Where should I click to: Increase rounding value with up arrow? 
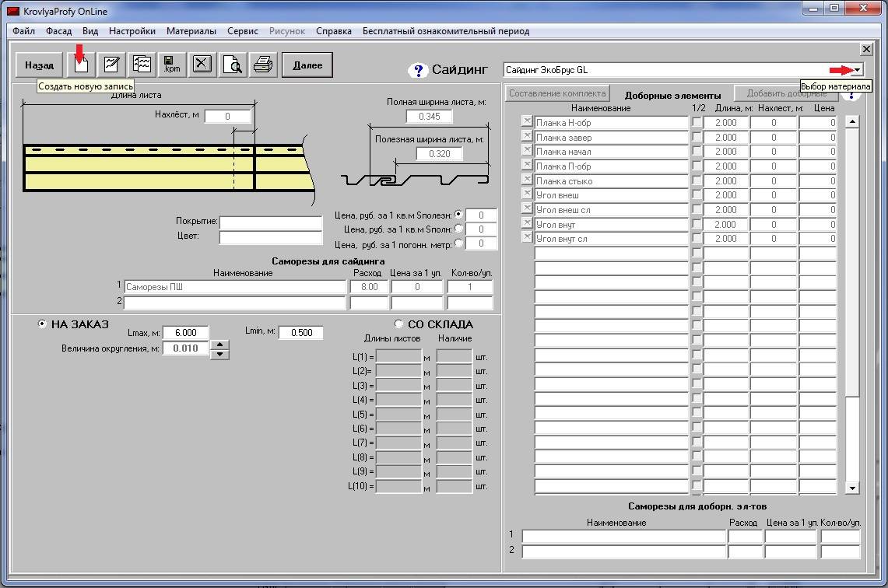[220, 345]
